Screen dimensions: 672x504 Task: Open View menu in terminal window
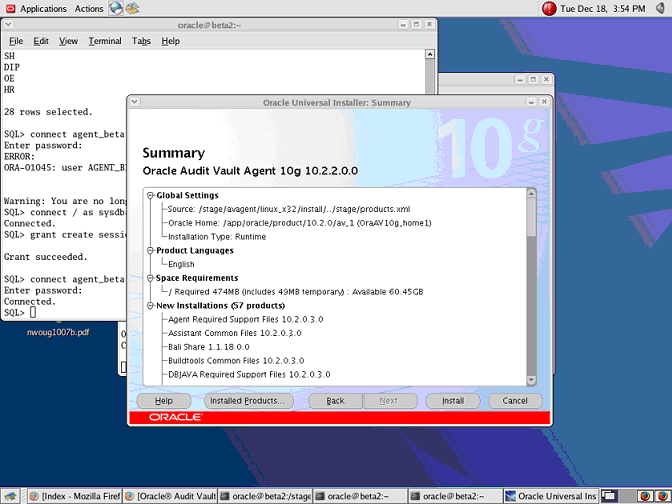click(69, 41)
